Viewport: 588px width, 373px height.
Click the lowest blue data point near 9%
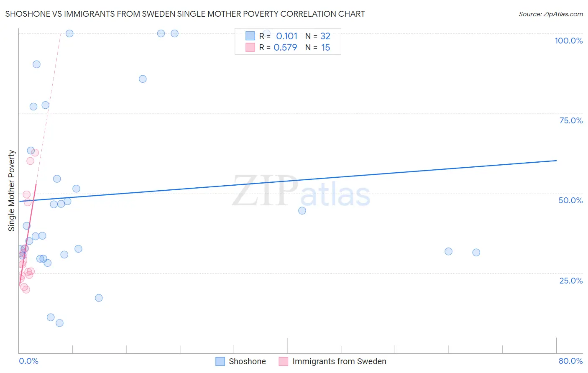pos(59,323)
